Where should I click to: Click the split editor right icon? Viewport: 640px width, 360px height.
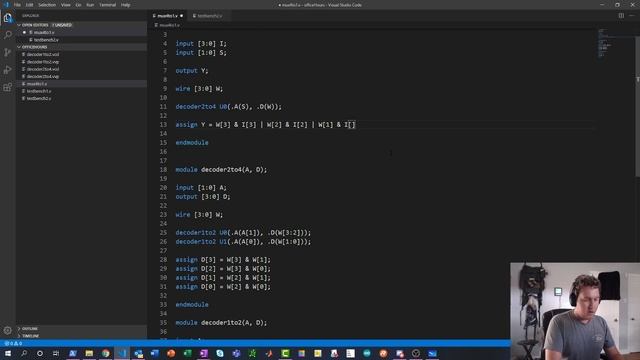point(621,16)
